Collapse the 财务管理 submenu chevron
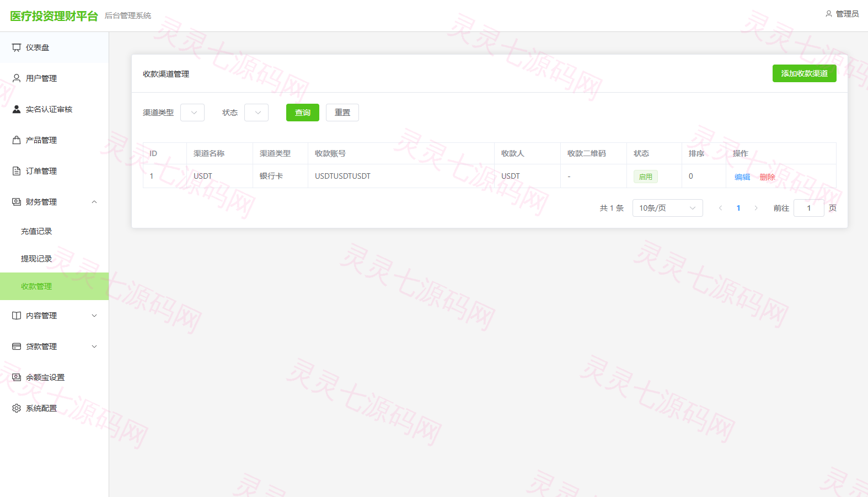This screenshot has width=868, height=497. point(94,202)
